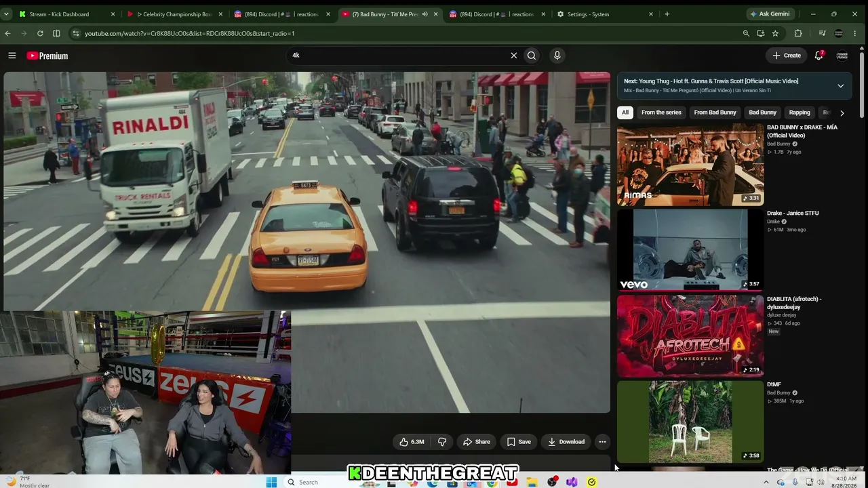The height and width of the screenshot is (488, 868).
Task: Clear the YouTube search box text
Action: tap(513, 56)
